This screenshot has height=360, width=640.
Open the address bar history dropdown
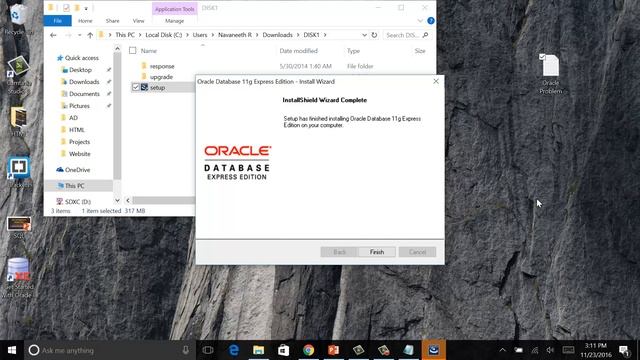(x=364, y=35)
